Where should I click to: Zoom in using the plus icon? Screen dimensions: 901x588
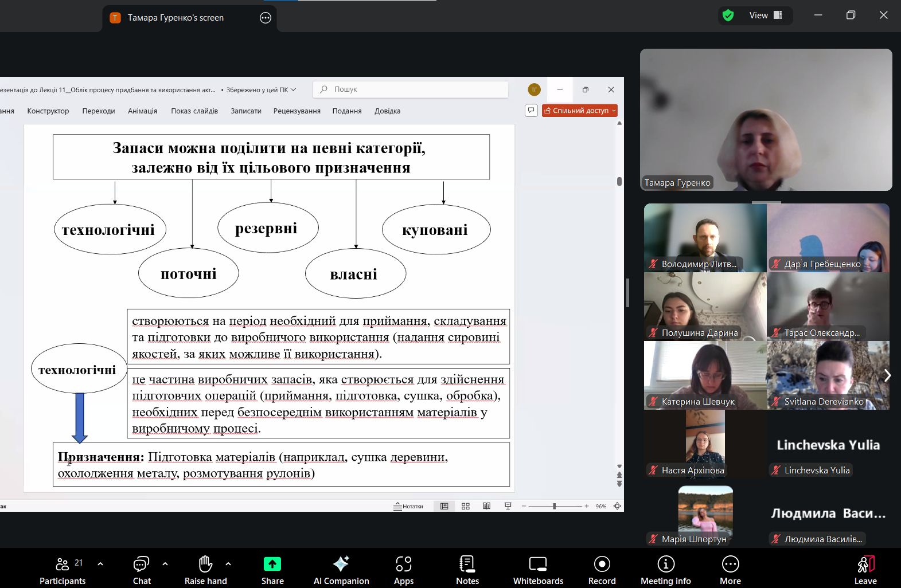[586, 506]
